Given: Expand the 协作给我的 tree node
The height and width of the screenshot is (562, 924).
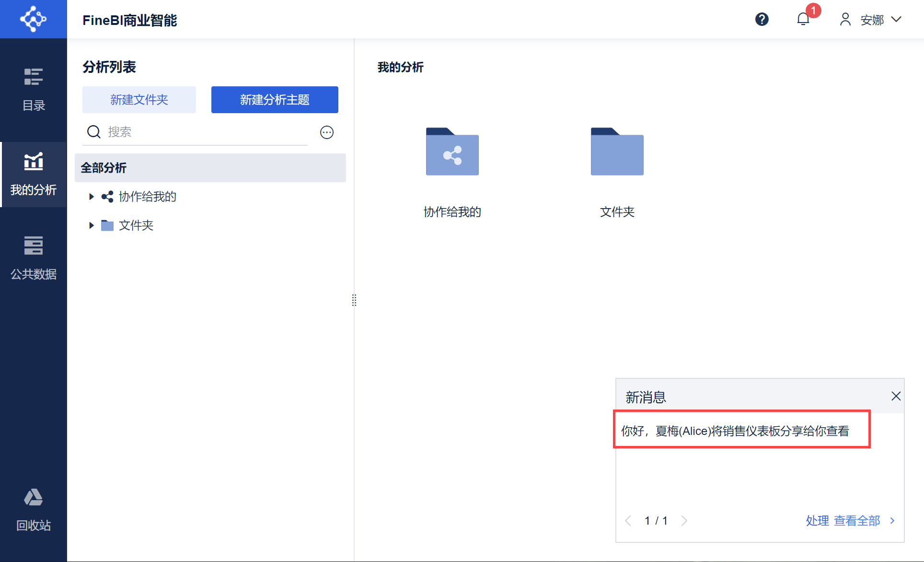Looking at the screenshot, I should tap(91, 197).
